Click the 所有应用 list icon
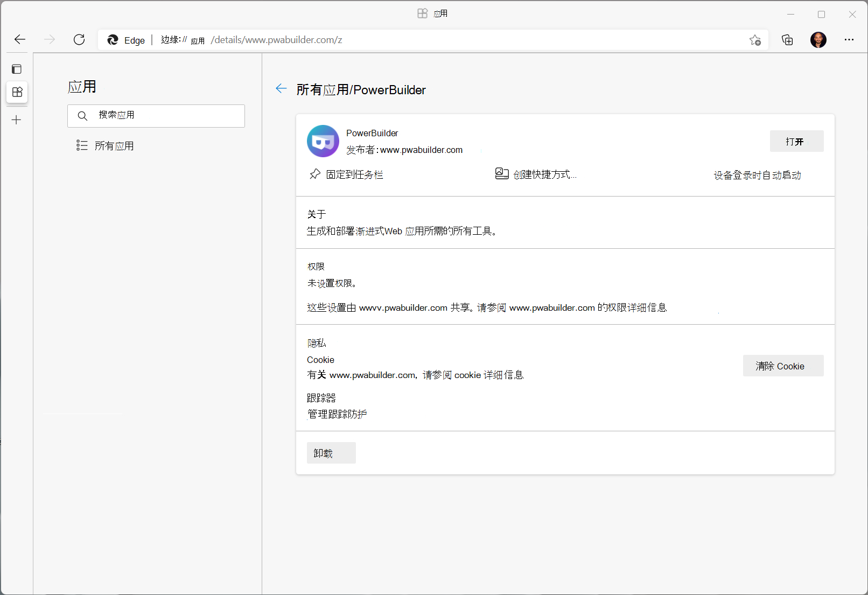Image resolution: width=868 pixels, height=595 pixels. pos(82,145)
